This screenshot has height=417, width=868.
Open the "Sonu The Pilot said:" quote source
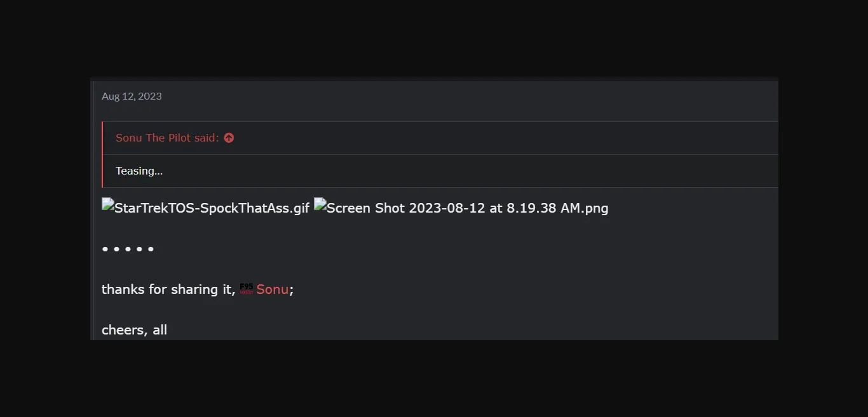167,138
